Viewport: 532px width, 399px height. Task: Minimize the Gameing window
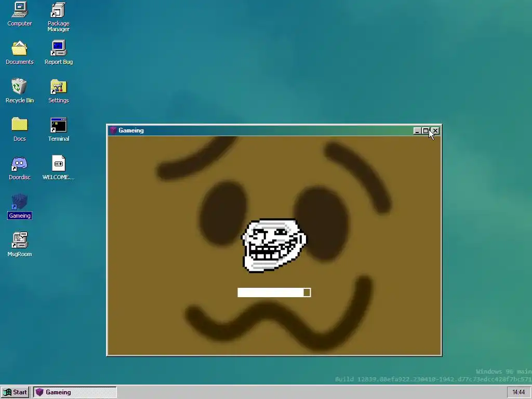pyautogui.click(x=417, y=130)
